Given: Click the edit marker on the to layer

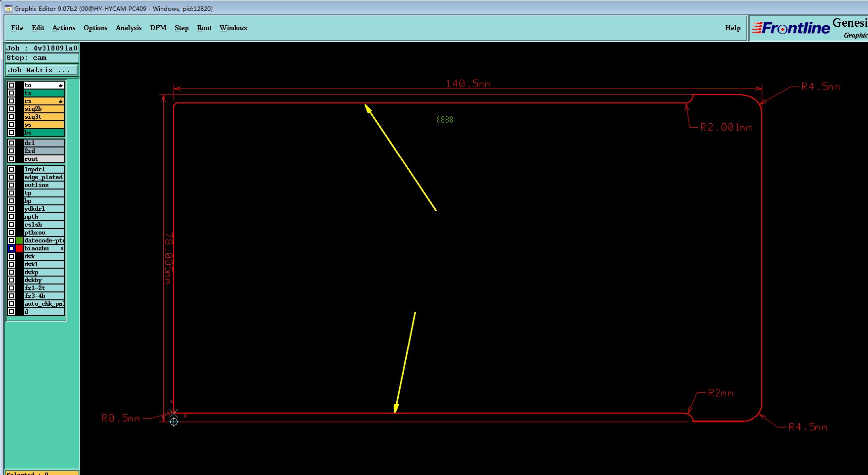Looking at the screenshot, I should click(x=61, y=85).
